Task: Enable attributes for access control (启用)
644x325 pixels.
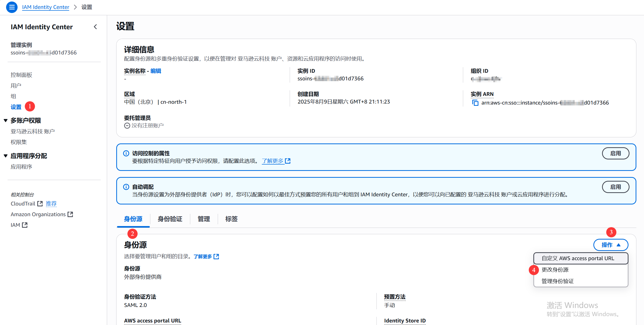Action: [x=615, y=153]
